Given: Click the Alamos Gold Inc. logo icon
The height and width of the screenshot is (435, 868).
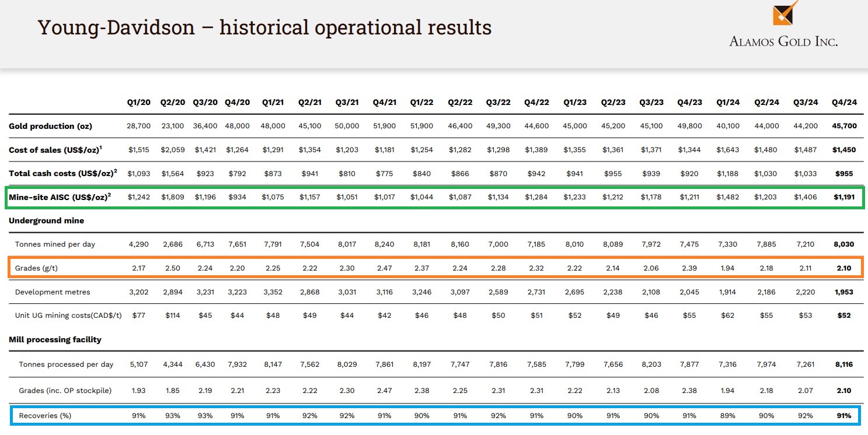Looking at the screenshot, I should pyautogui.click(x=785, y=13).
